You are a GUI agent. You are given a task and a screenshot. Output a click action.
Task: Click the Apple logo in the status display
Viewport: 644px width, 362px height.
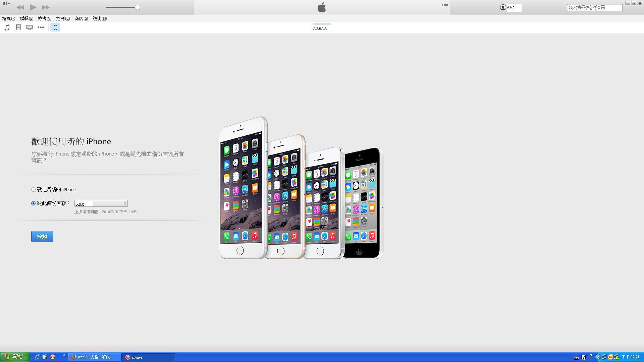(x=322, y=7)
